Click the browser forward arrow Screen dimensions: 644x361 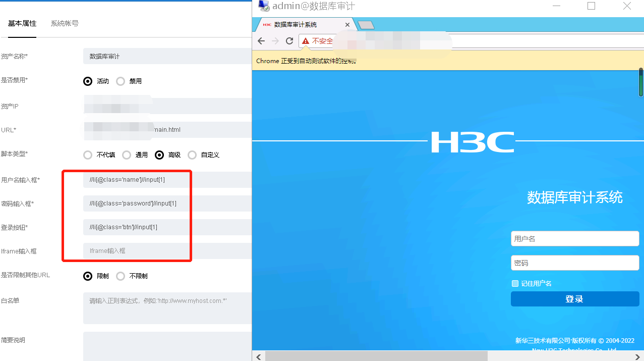(x=275, y=41)
